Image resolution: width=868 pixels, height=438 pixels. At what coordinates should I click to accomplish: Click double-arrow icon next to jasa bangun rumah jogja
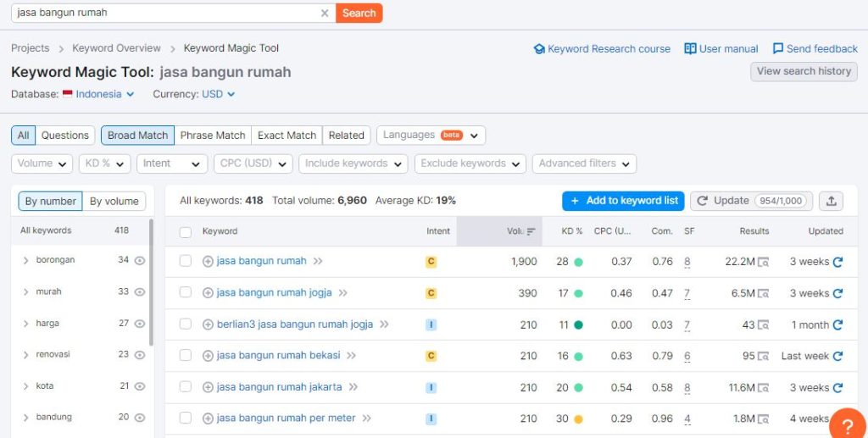pyautogui.click(x=343, y=293)
